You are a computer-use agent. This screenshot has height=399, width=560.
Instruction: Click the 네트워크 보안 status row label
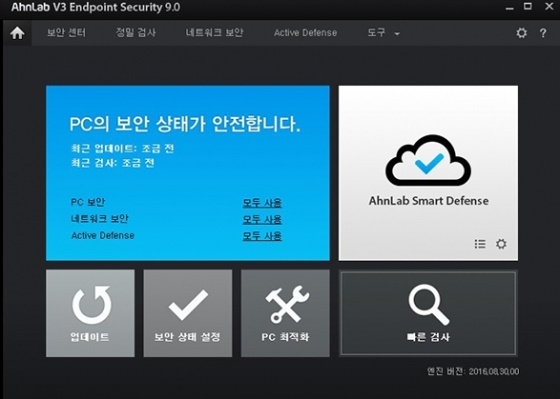(99, 219)
